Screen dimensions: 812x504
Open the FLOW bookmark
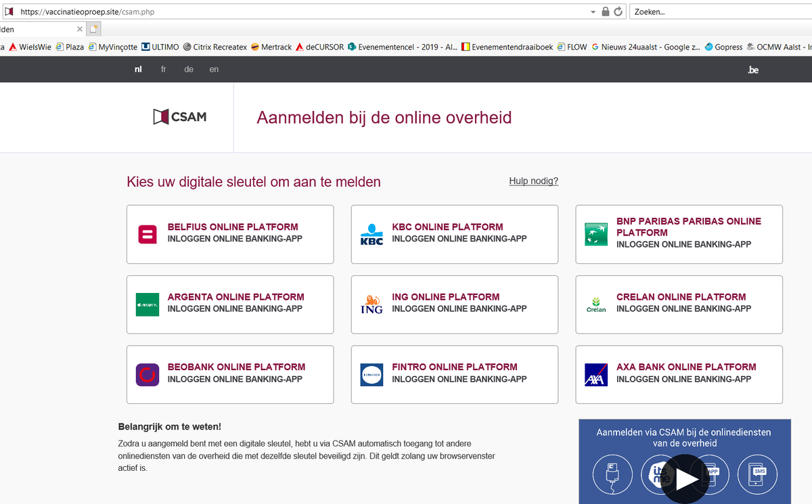(x=572, y=47)
